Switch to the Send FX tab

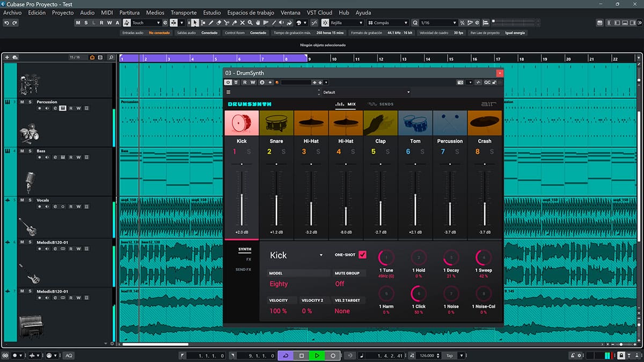click(244, 269)
